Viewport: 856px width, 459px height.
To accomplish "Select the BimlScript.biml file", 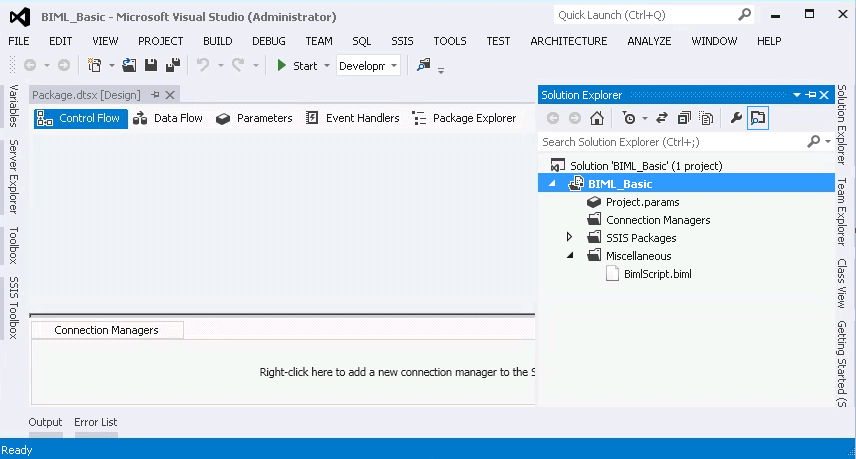I will point(657,274).
